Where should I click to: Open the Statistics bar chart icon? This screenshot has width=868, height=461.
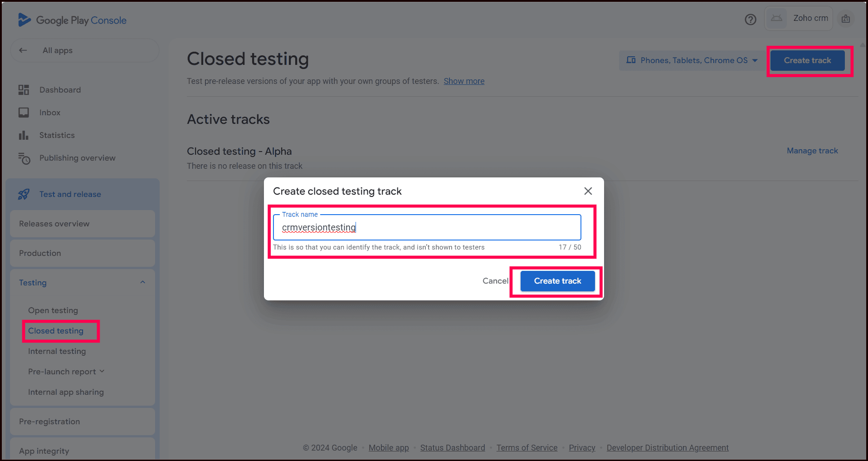pyautogui.click(x=24, y=135)
